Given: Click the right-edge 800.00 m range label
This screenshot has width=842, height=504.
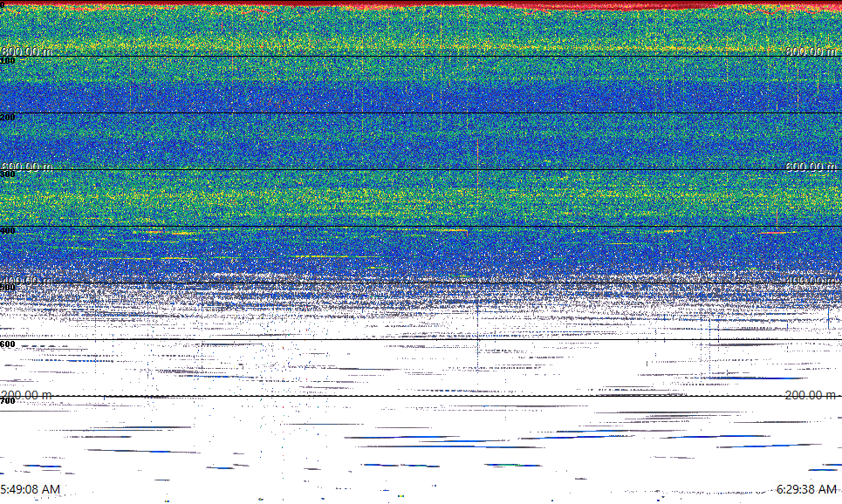Looking at the screenshot, I should (811, 51).
